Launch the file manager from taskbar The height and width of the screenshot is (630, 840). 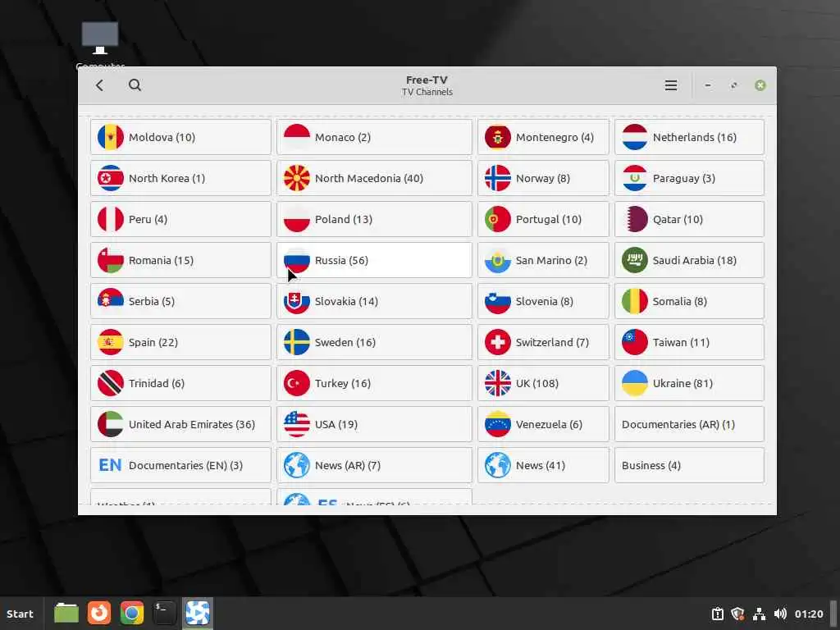click(66, 614)
